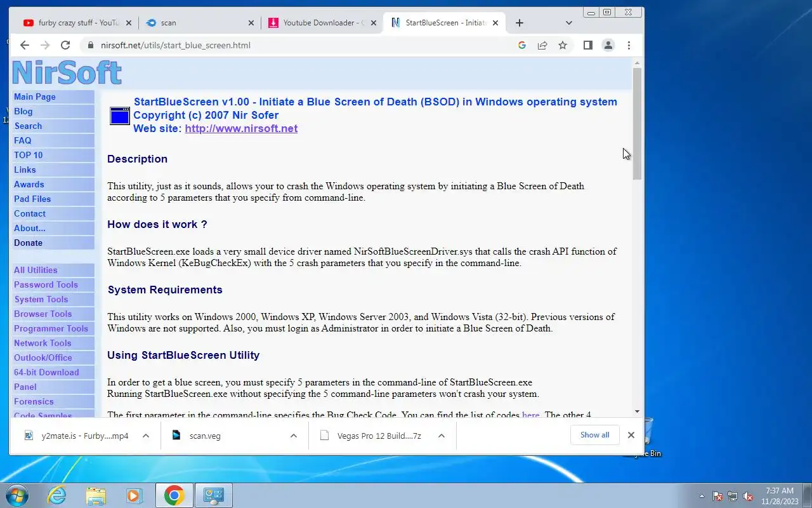The image size is (812, 508).
Task: Close the furby crazy stuff YouTube tab
Action: pos(129,23)
